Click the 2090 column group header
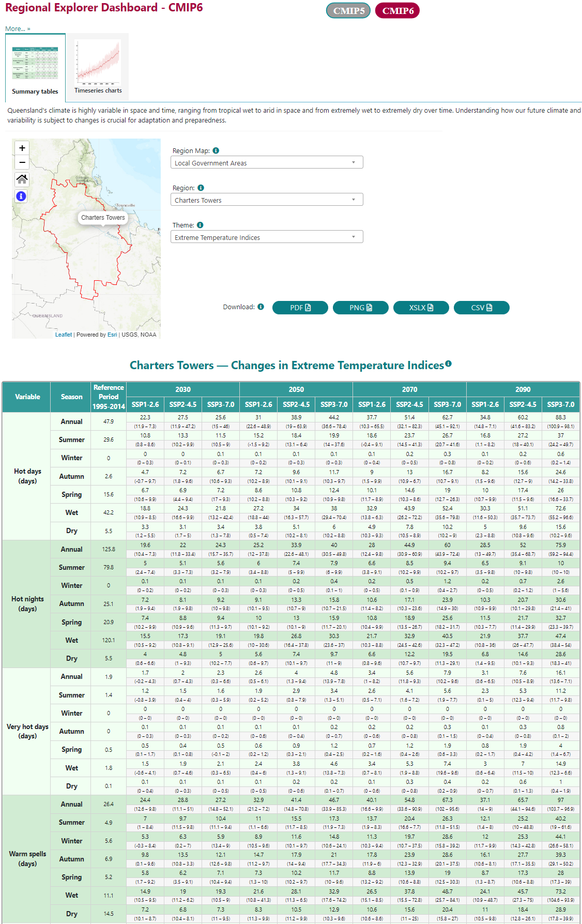This screenshot has height=924, width=582. (x=523, y=389)
